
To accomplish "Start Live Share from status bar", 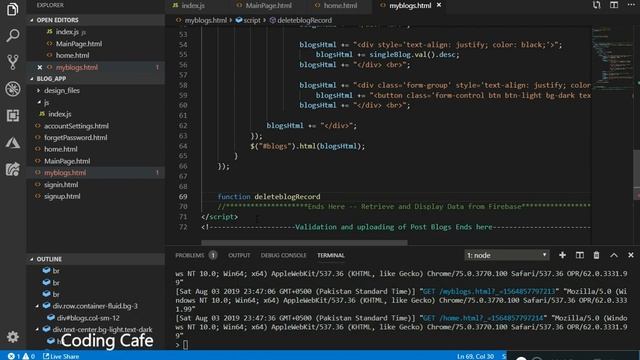I will 61,356.
